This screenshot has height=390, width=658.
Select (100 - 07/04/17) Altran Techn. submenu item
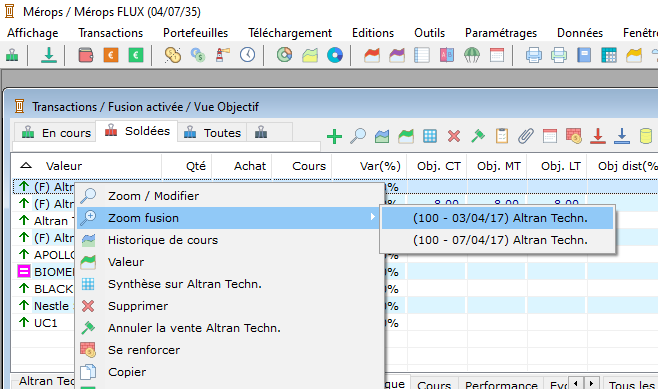[x=498, y=240]
